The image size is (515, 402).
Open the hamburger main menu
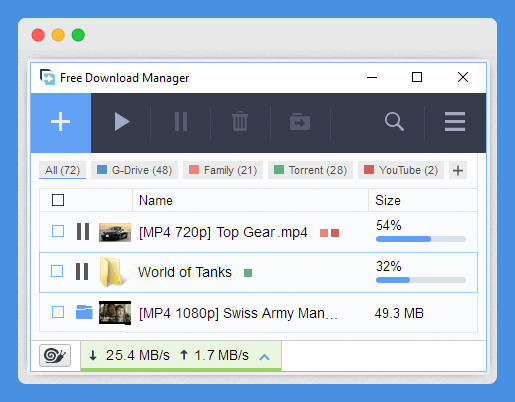coord(455,122)
